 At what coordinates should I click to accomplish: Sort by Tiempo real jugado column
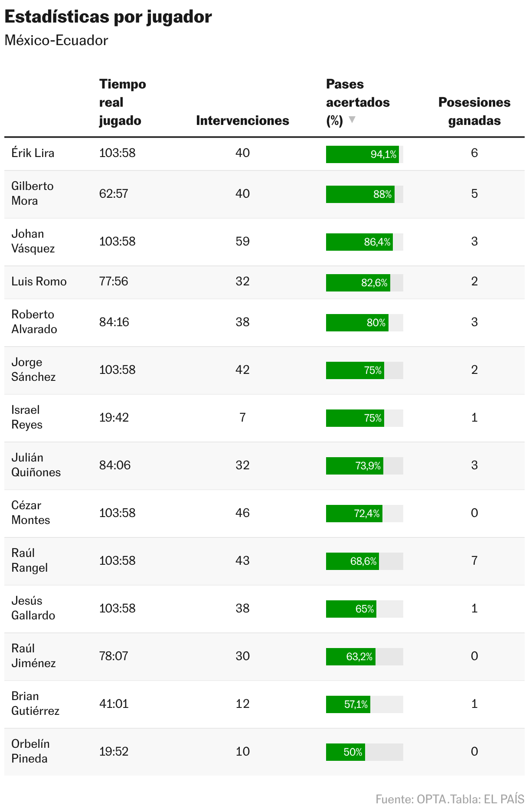123,102
